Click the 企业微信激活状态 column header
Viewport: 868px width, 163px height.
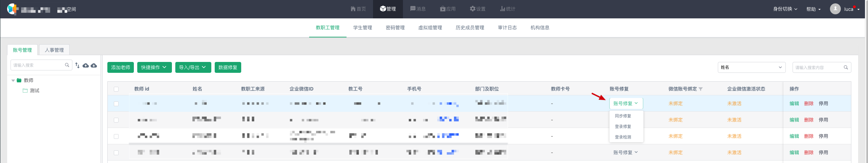[746, 89]
